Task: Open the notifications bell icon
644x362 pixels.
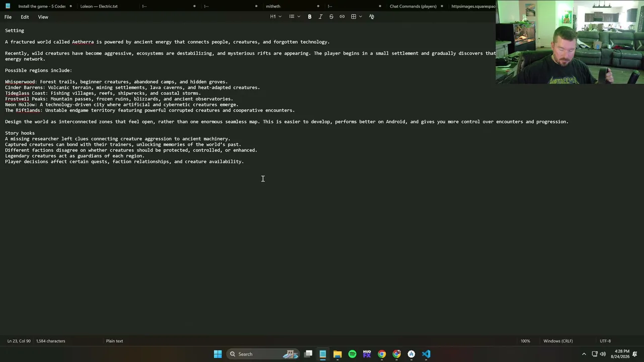Action: pos(635,354)
